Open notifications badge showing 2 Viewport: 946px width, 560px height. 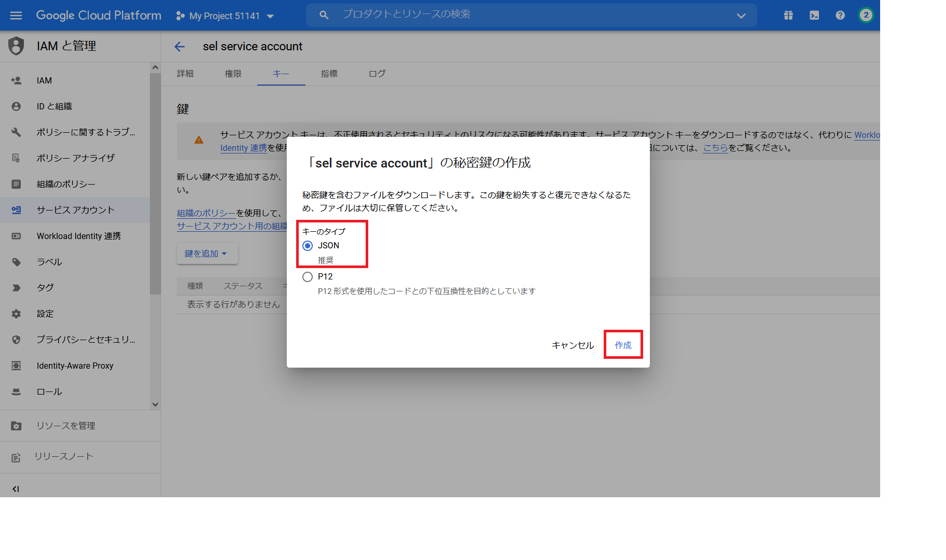click(866, 15)
